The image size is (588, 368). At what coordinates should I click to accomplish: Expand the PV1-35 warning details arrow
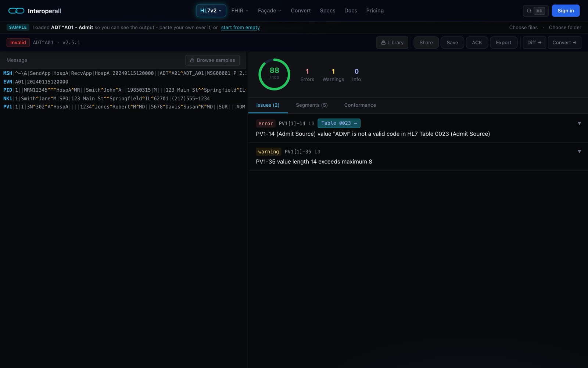(x=579, y=152)
